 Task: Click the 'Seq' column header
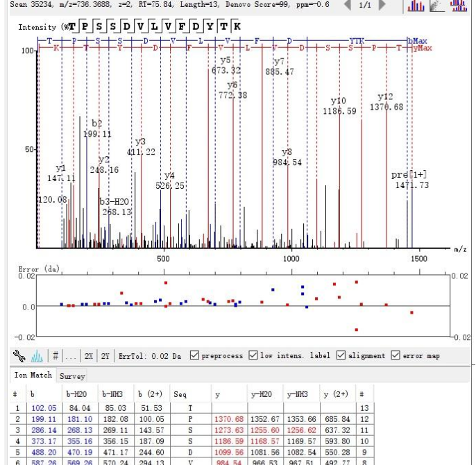click(190, 394)
